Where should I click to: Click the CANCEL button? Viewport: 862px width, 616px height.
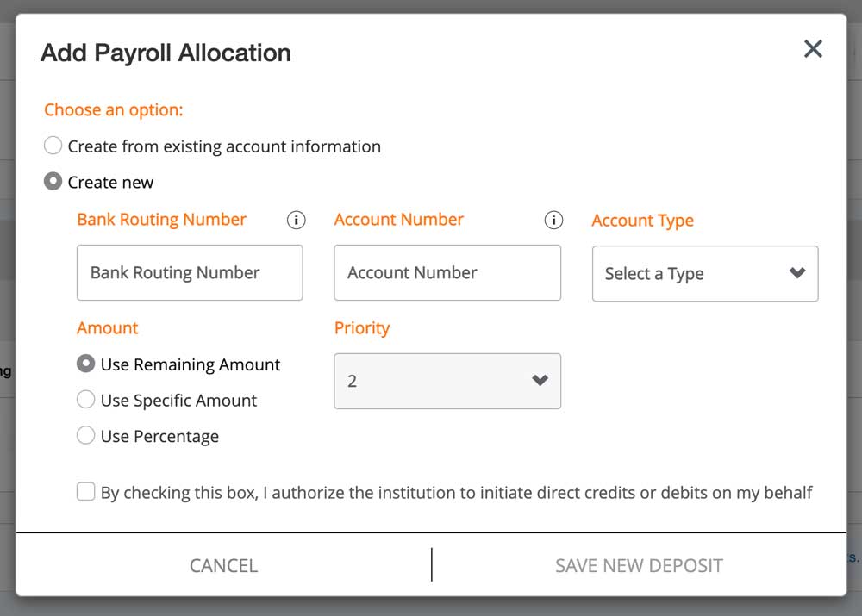(x=222, y=565)
